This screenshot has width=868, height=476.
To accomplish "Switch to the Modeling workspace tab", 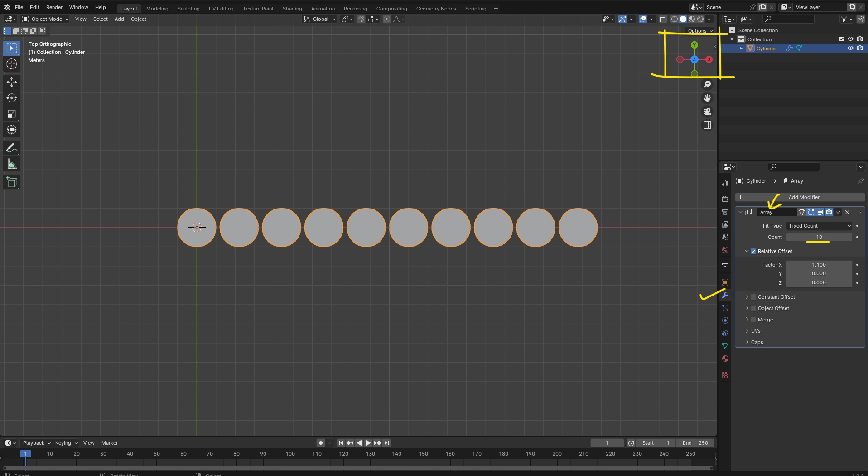I will click(x=157, y=8).
